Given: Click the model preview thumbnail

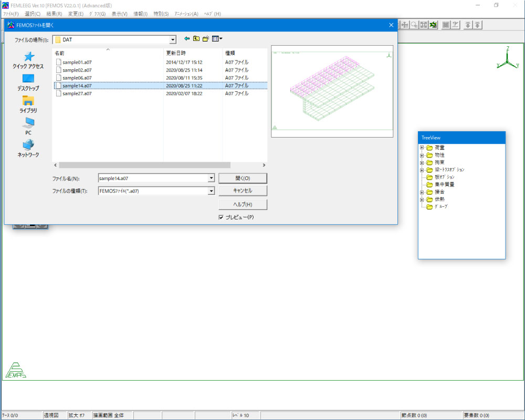Looking at the screenshot, I should pyautogui.click(x=332, y=91).
